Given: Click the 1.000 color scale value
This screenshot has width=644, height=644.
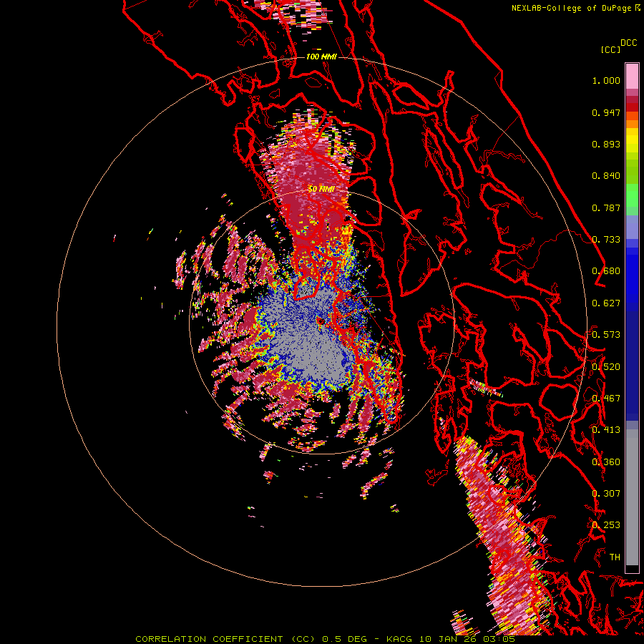Looking at the screenshot, I should (606, 80).
